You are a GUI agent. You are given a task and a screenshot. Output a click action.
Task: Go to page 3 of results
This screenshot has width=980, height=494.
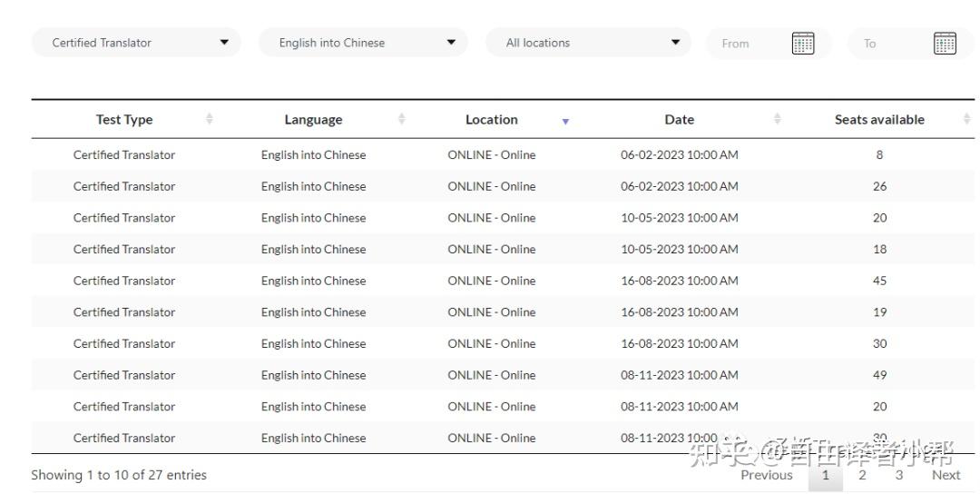tap(899, 475)
